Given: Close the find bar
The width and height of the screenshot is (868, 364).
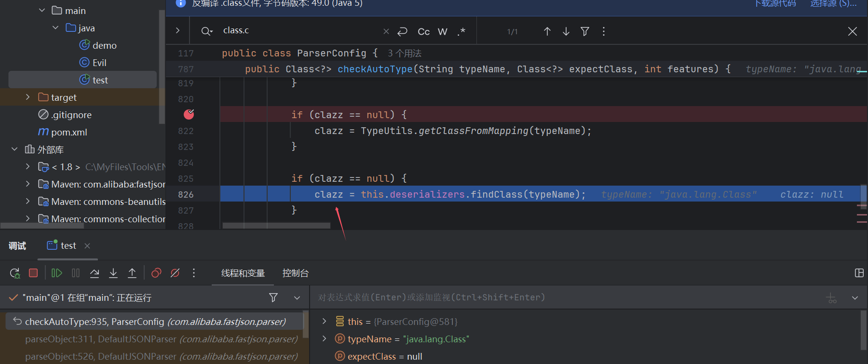Looking at the screenshot, I should (853, 31).
